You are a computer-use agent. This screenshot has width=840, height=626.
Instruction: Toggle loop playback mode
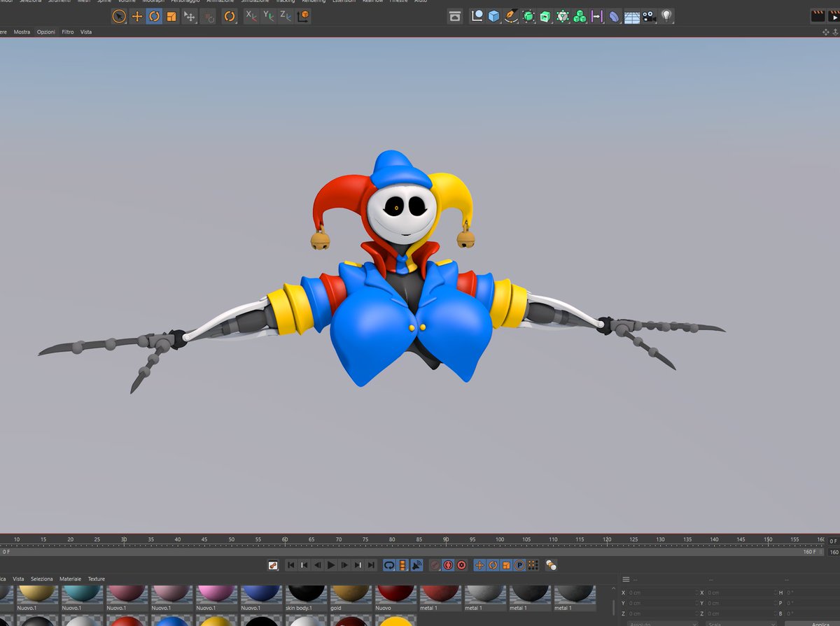389,565
